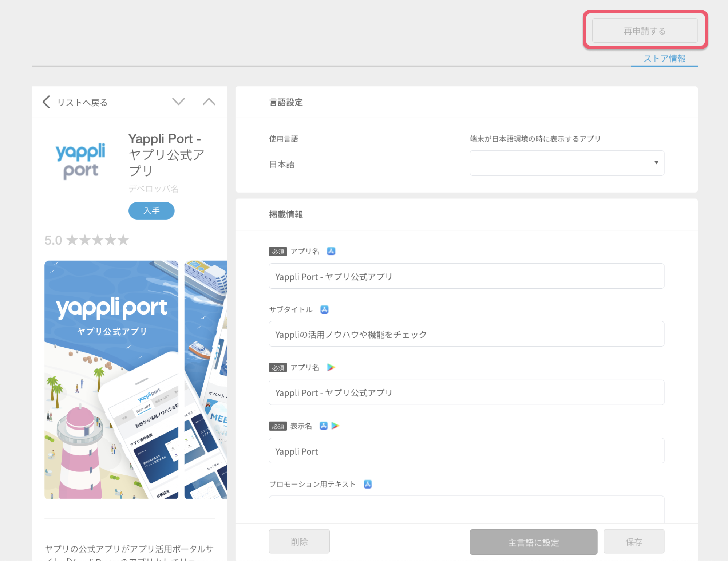Click Google Play icon beside 表示名

[335, 426]
